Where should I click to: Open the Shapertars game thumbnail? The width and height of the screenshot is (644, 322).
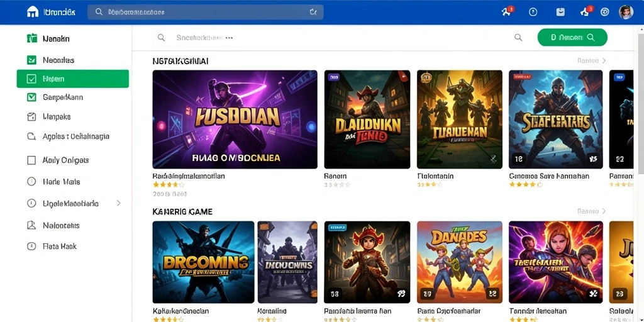[x=556, y=119]
